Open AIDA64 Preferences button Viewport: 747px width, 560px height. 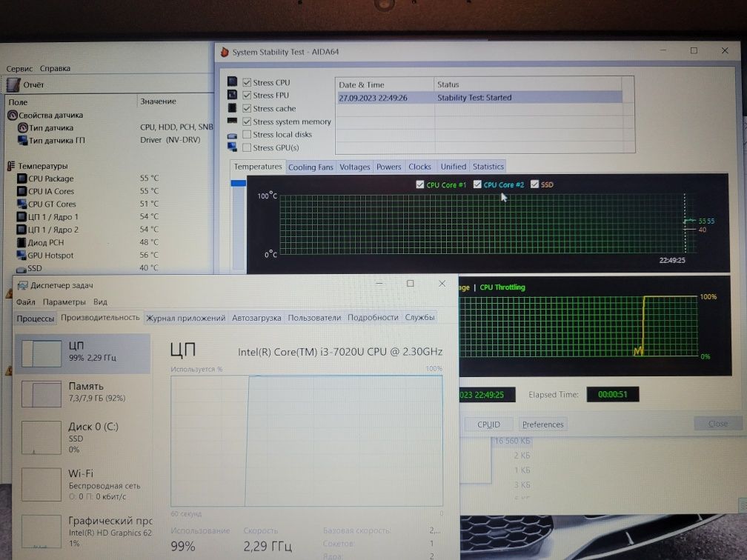tap(542, 424)
